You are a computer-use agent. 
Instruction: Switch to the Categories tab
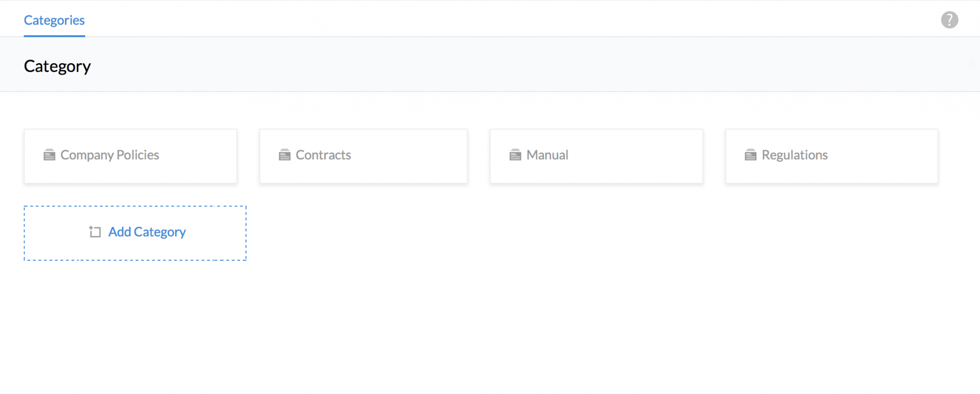coord(54,20)
